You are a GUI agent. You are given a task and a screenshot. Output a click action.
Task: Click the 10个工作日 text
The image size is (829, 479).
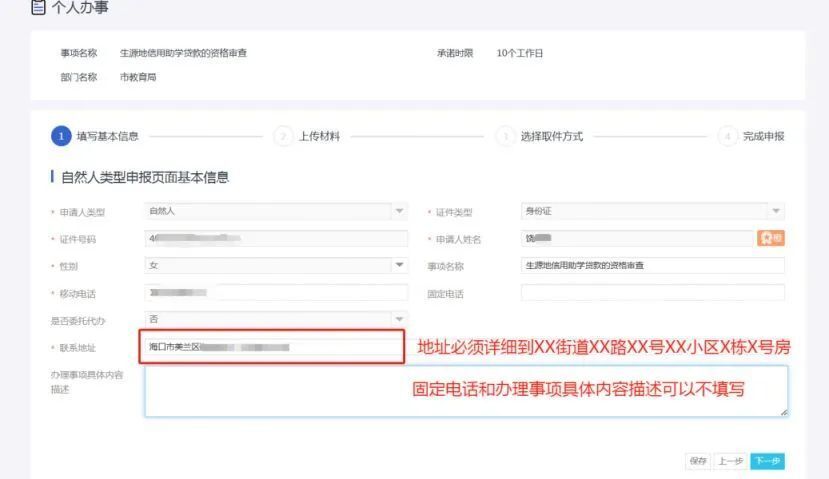520,53
